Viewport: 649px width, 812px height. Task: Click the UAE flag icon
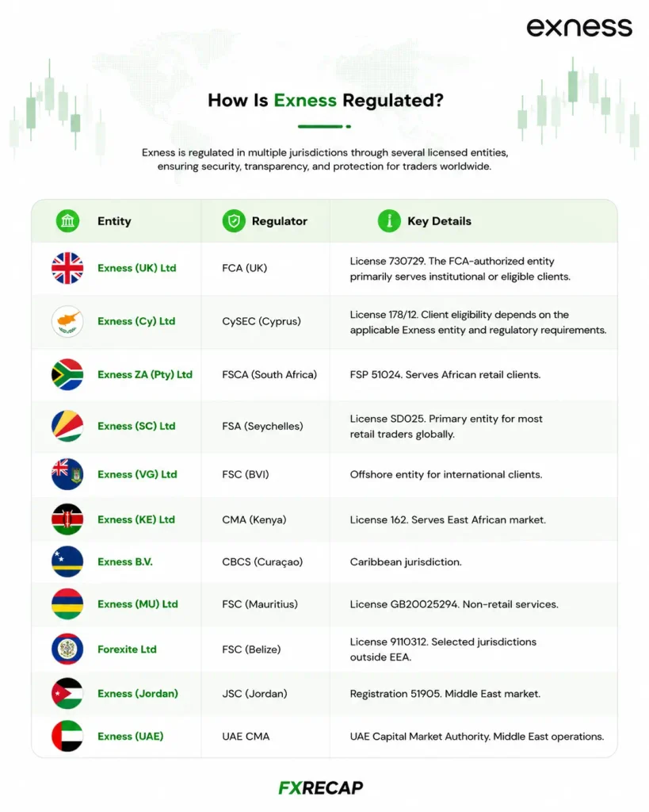coord(67,736)
